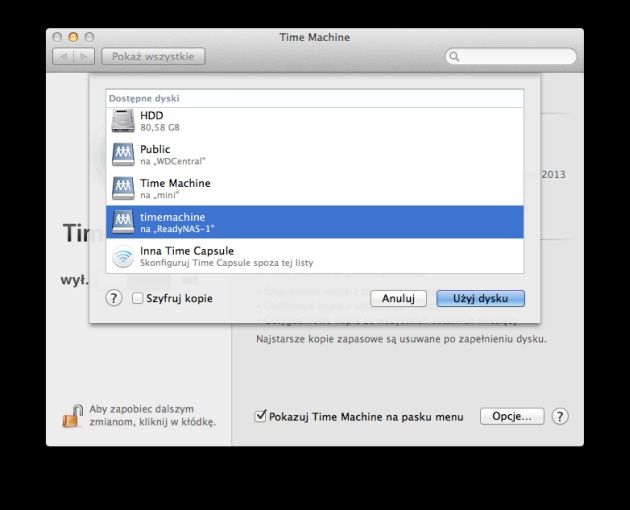The image size is (630, 510).
Task: Go forward with the right arrow toolbar button
Action: [84, 57]
